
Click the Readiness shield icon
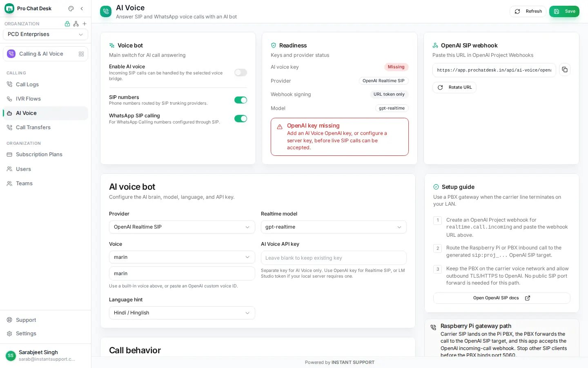pos(274,45)
